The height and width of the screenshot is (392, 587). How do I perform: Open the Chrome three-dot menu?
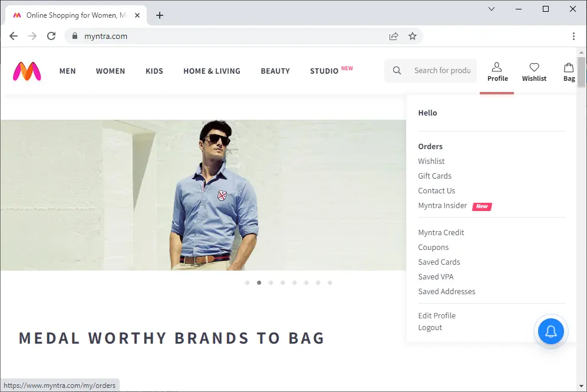(x=573, y=36)
